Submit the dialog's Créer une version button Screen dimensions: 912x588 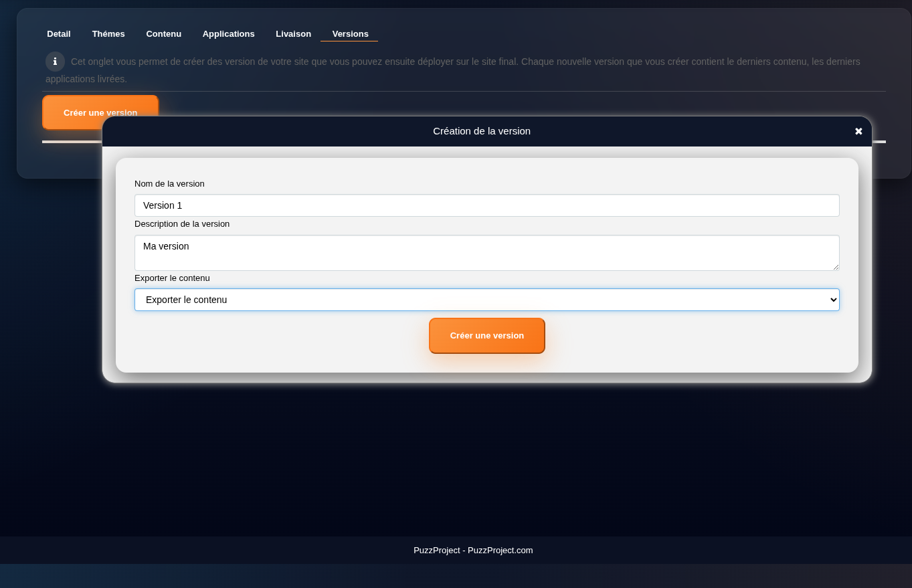tap(486, 336)
